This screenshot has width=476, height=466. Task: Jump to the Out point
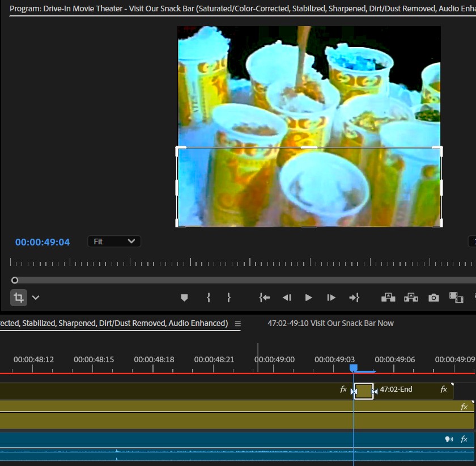tap(354, 298)
